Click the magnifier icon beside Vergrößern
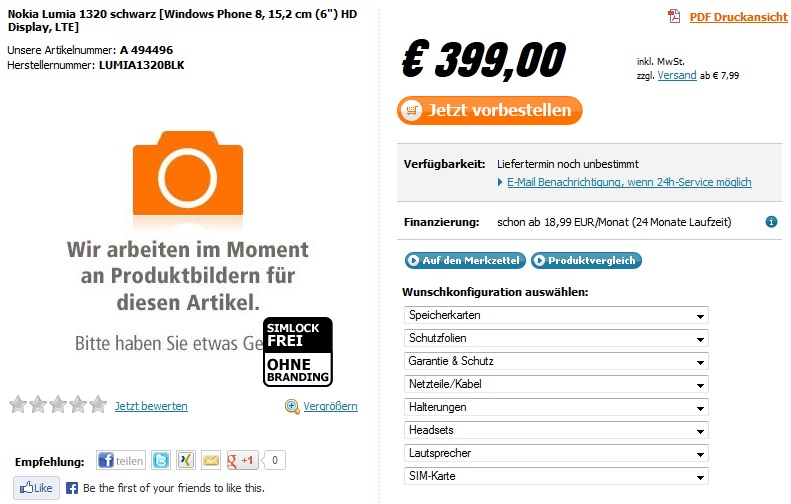 pyautogui.click(x=292, y=406)
